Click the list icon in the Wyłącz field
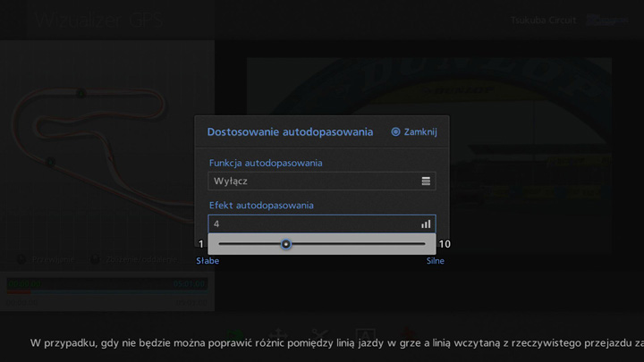Image resolution: width=644 pixels, height=362 pixels. click(x=426, y=181)
